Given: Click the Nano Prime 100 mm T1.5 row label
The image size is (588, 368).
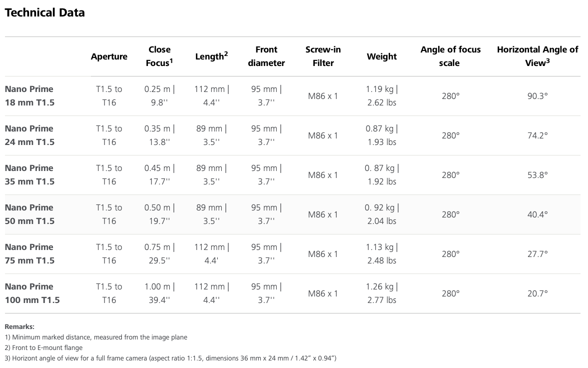Looking at the screenshot, I should pyautogui.click(x=32, y=293).
